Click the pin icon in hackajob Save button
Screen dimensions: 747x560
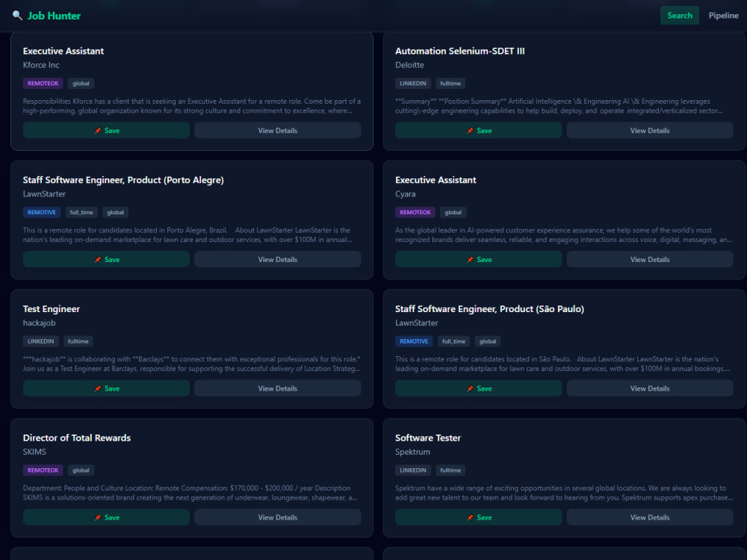pyautogui.click(x=98, y=388)
